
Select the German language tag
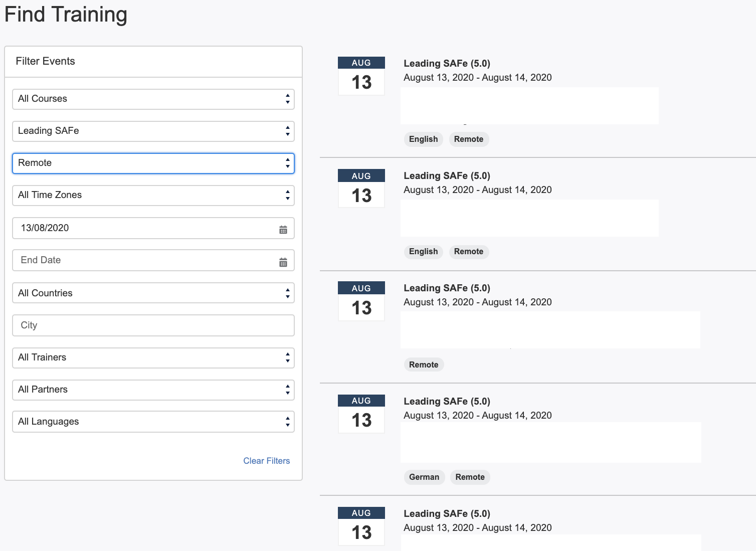coord(424,477)
